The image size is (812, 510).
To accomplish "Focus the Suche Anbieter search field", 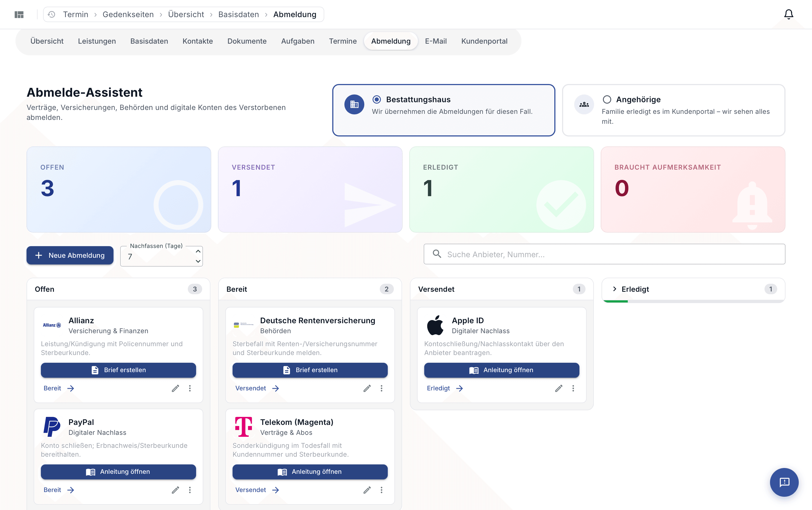I will 604,254.
